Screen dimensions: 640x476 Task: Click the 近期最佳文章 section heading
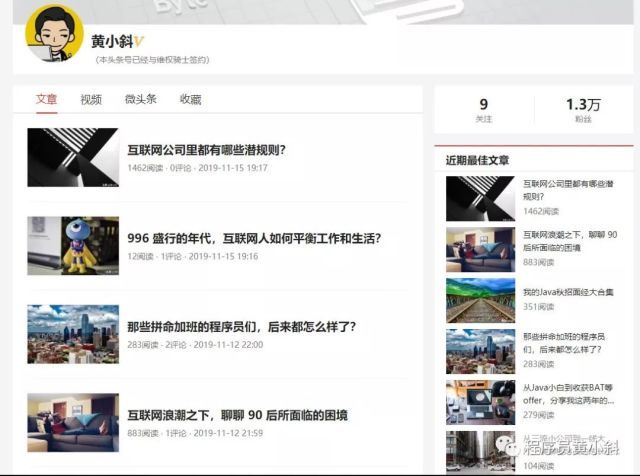[478, 160]
